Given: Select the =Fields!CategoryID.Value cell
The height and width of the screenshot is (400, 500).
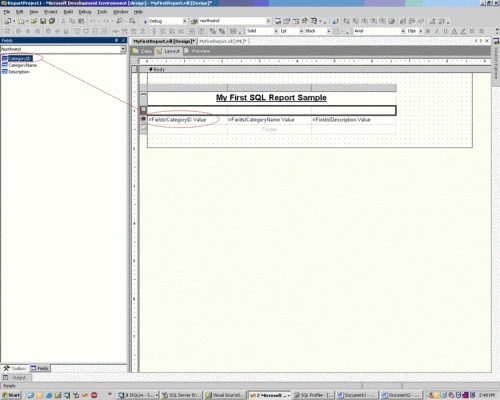Looking at the screenshot, I should (187, 120).
